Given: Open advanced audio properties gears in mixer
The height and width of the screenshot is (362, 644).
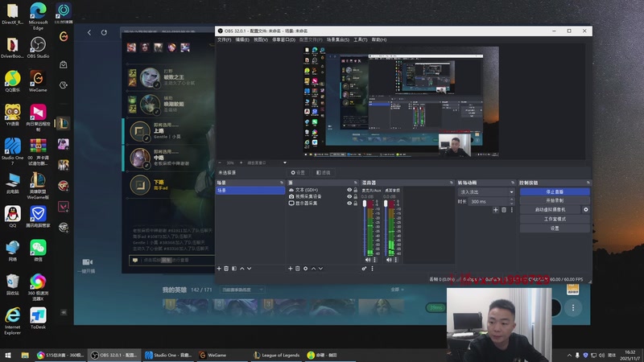Looking at the screenshot, I should 365,269.
